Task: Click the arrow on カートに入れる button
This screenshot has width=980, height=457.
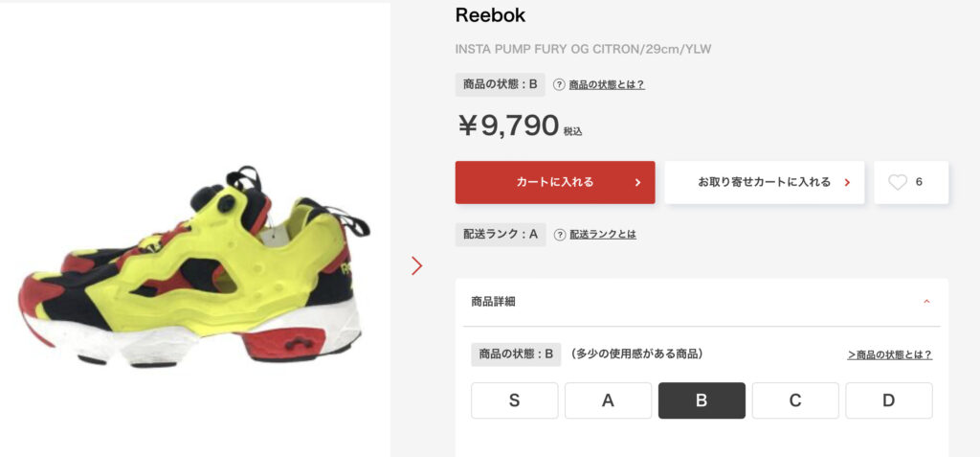Action: (637, 183)
